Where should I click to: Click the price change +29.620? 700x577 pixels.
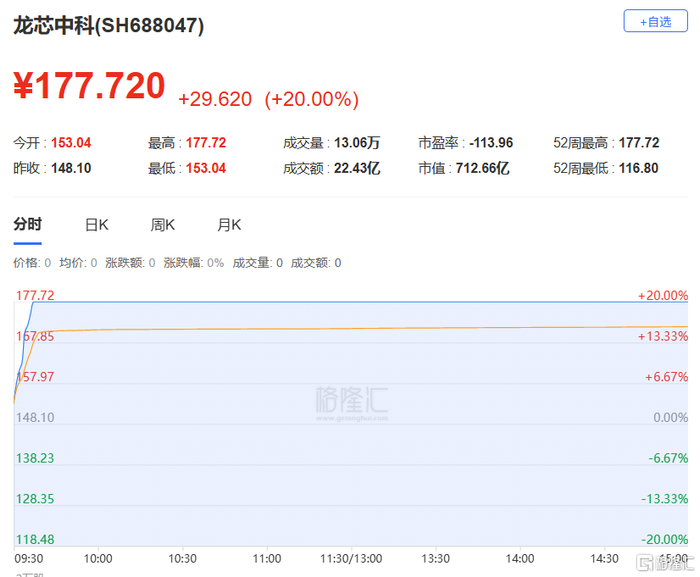tap(215, 99)
